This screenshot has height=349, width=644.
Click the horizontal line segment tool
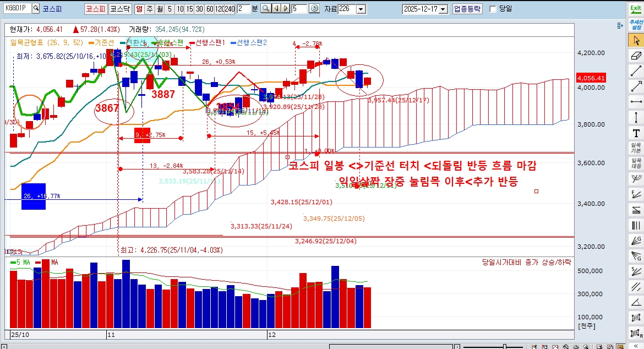coord(636,101)
